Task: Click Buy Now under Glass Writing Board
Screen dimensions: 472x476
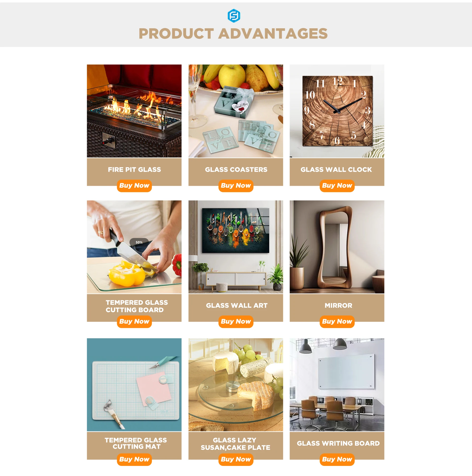Action: click(x=337, y=460)
